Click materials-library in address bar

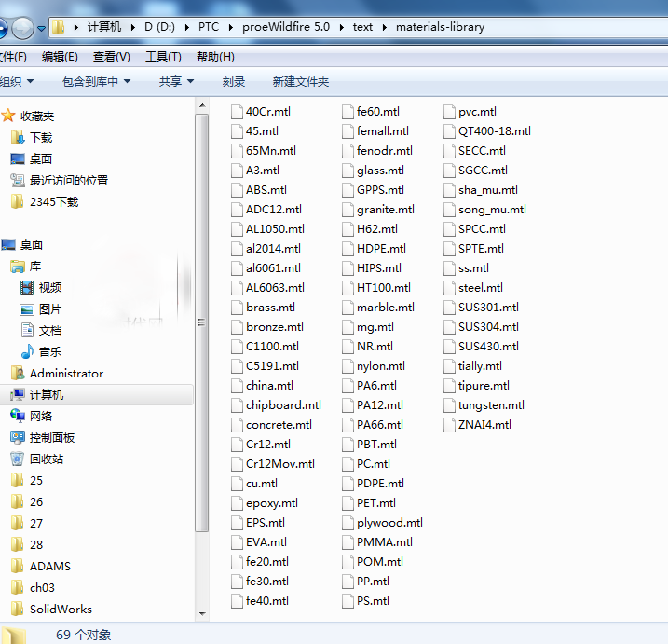click(x=440, y=27)
